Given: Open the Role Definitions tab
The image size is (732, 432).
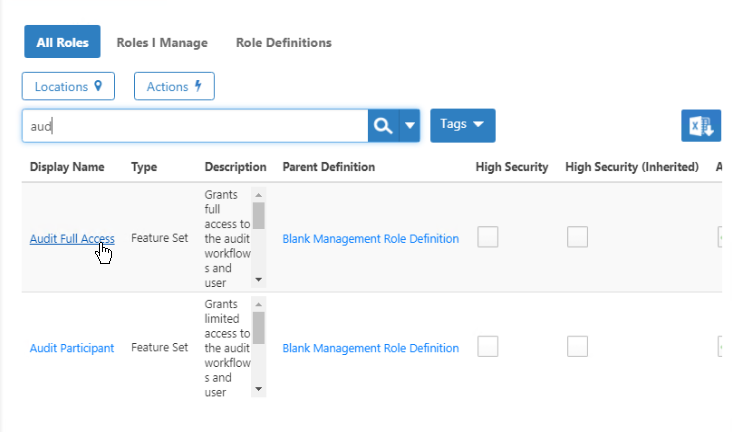Looking at the screenshot, I should (284, 43).
